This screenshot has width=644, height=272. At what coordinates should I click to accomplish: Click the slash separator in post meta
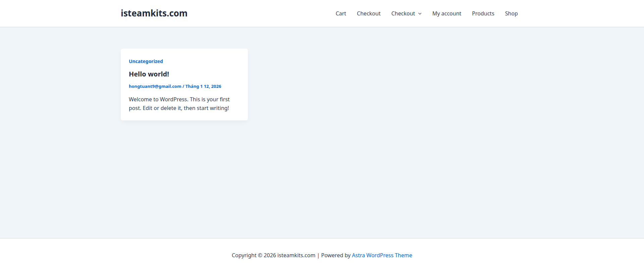click(183, 87)
